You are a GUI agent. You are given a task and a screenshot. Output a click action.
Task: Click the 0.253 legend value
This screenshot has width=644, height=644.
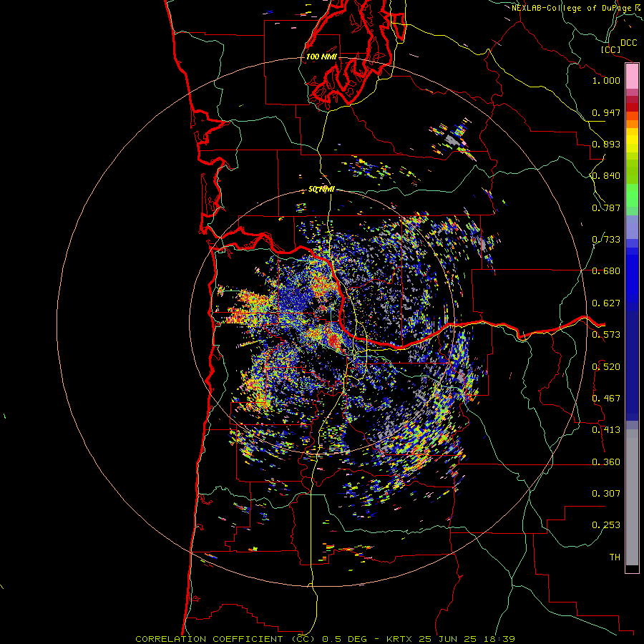[606, 525]
